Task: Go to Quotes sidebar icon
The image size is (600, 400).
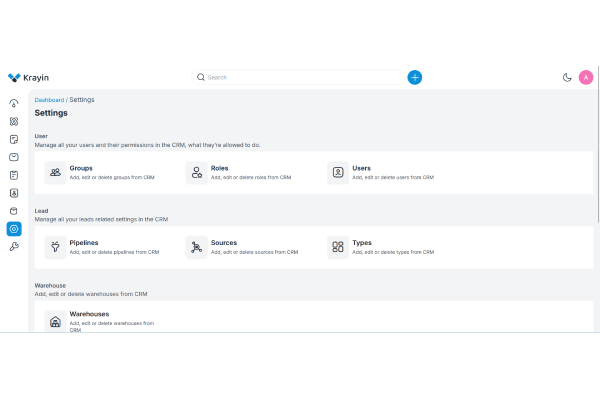Action: 14,139
